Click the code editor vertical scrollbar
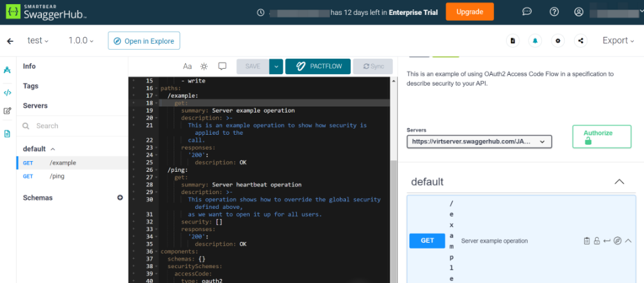This screenshot has height=283, width=644. (394, 222)
